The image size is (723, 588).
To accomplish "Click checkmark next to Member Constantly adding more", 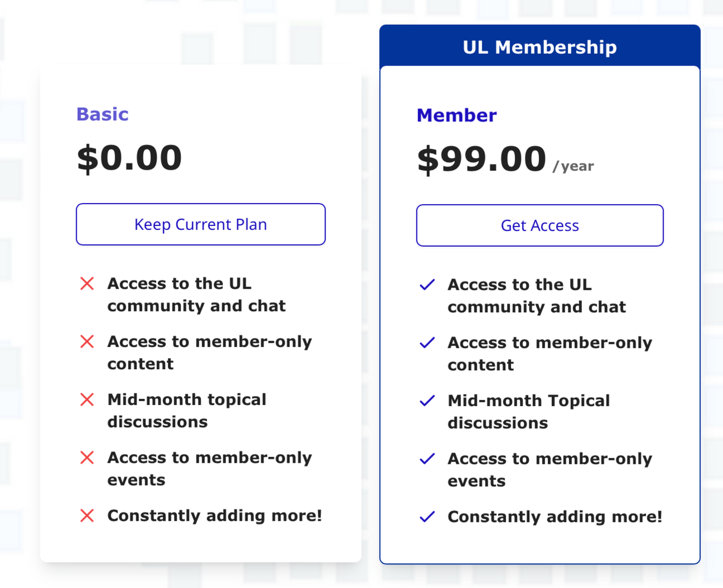I will click(427, 516).
